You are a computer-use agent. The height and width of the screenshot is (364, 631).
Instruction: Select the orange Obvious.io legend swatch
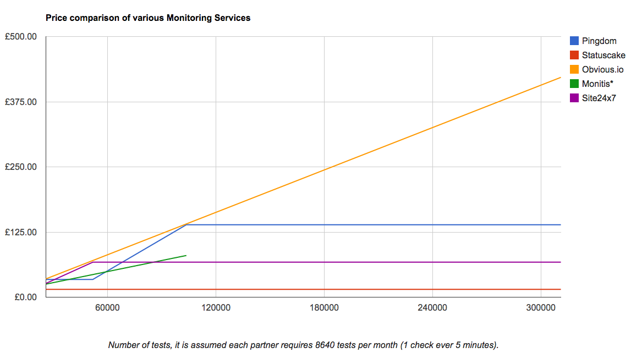click(574, 69)
